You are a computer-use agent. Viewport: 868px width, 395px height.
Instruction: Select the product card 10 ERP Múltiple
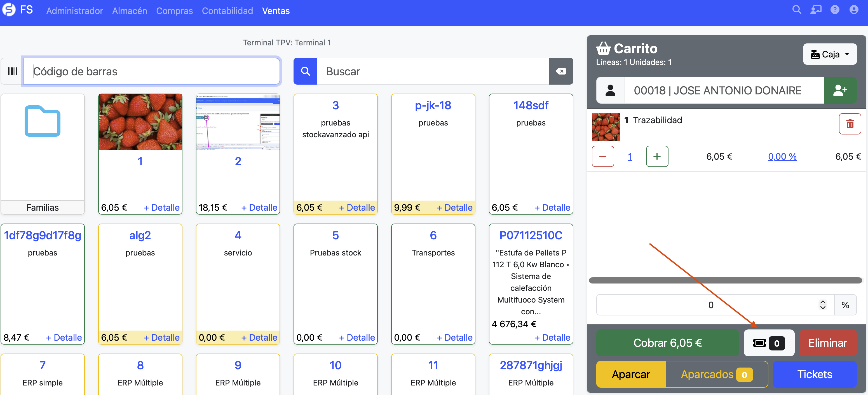pos(336,375)
